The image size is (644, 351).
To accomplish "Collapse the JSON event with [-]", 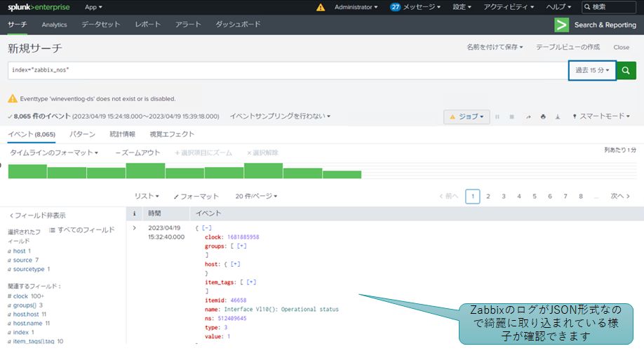I will pos(207,227).
